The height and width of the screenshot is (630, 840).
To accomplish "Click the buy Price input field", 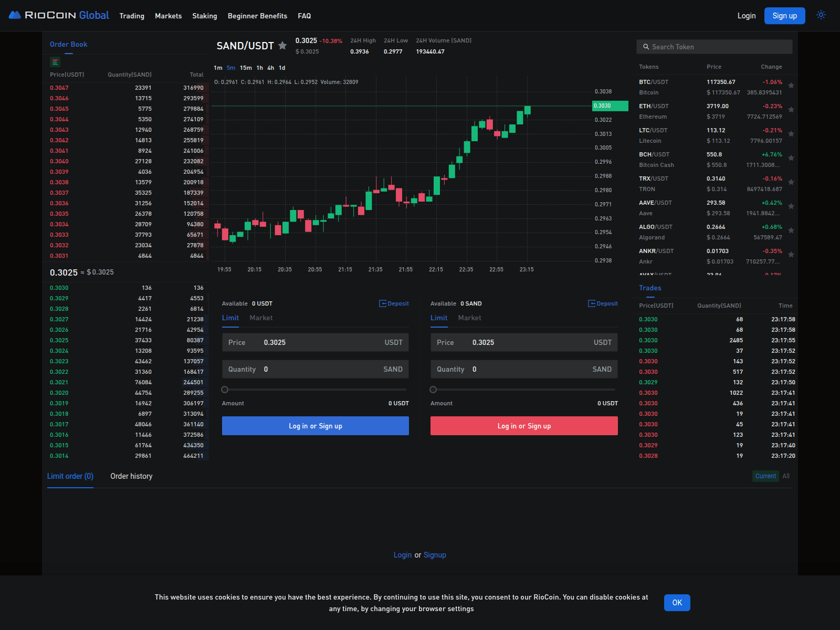I will click(316, 342).
